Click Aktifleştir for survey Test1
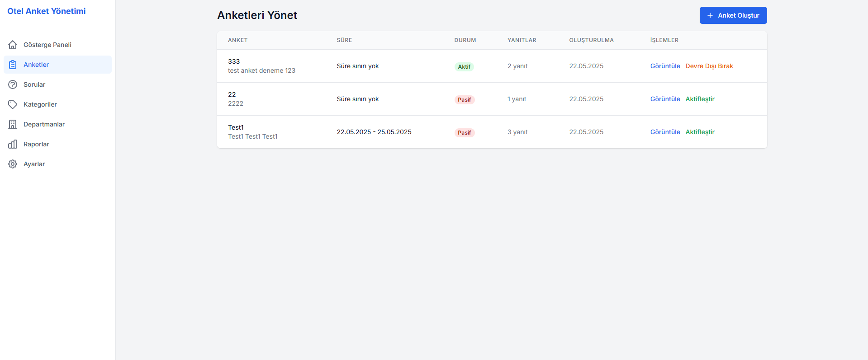This screenshot has height=360, width=868. [700, 132]
